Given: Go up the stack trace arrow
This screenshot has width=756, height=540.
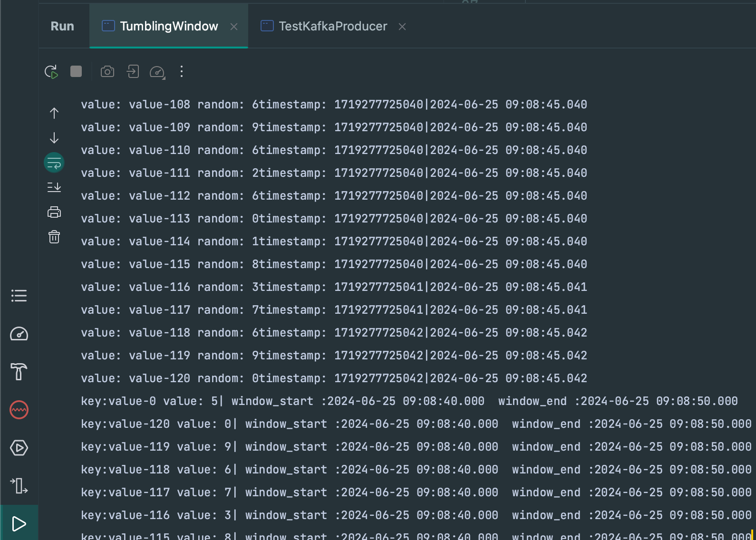Looking at the screenshot, I should 54,113.
